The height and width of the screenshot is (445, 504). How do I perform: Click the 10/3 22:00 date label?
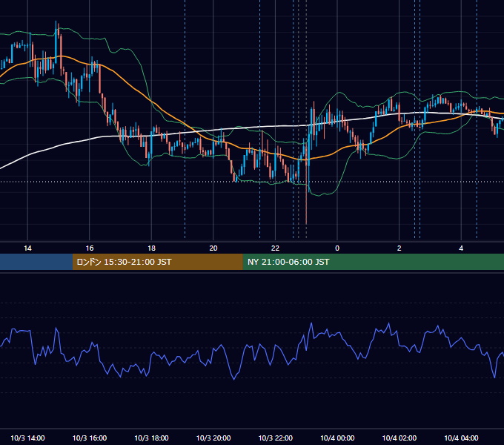click(x=276, y=438)
